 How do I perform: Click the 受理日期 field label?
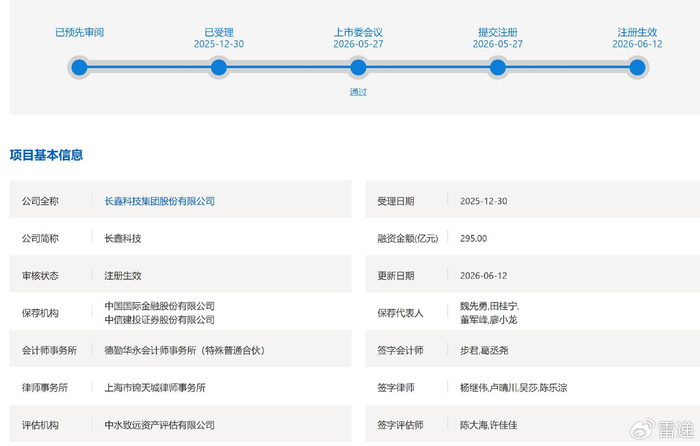[396, 201]
